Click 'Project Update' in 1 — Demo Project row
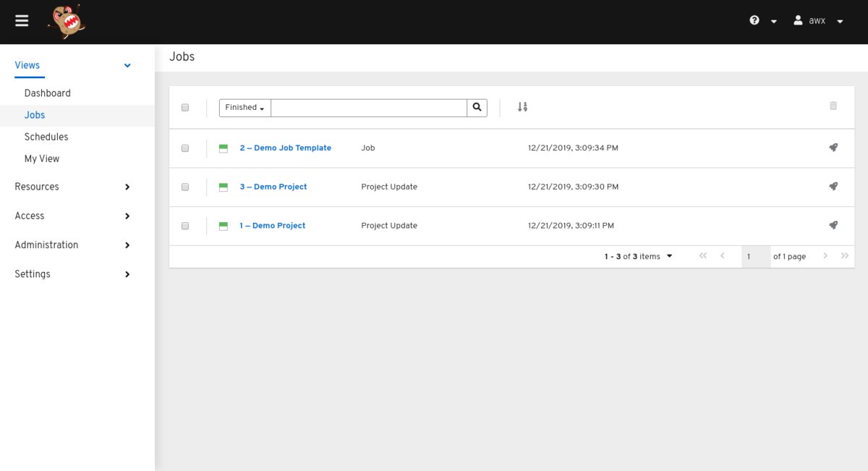Image resolution: width=868 pixels, height=471 pixels. (389, 226)
